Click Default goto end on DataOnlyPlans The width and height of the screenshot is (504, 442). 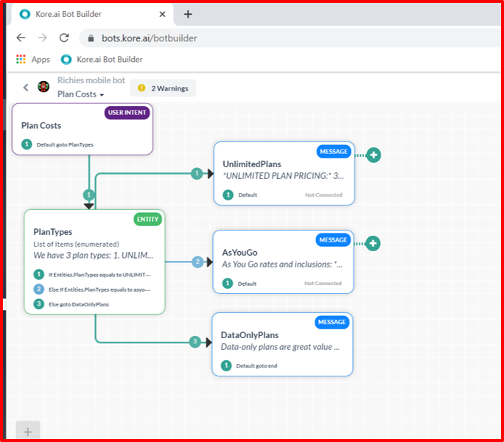tap(249, 365)
